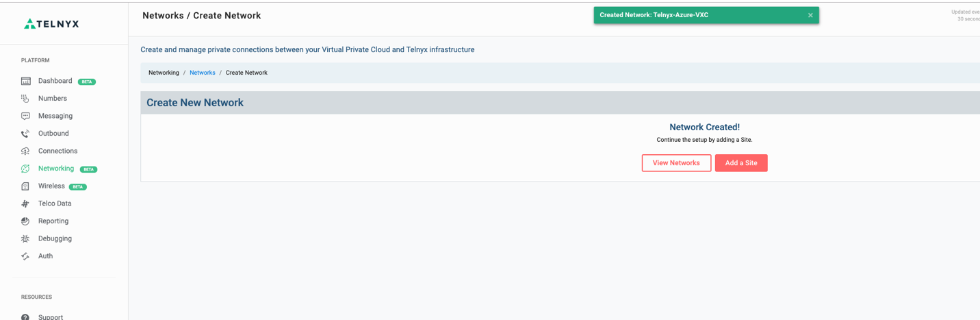The image size is (980, 320).
Task: Dismiss the Created Network notification
Action: click(810, 15)
